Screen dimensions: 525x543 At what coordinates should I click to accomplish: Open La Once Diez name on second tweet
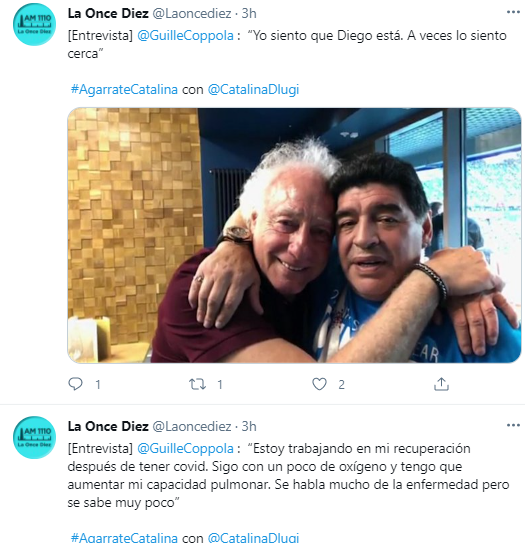pyautogui.click(x=108, y=426)
